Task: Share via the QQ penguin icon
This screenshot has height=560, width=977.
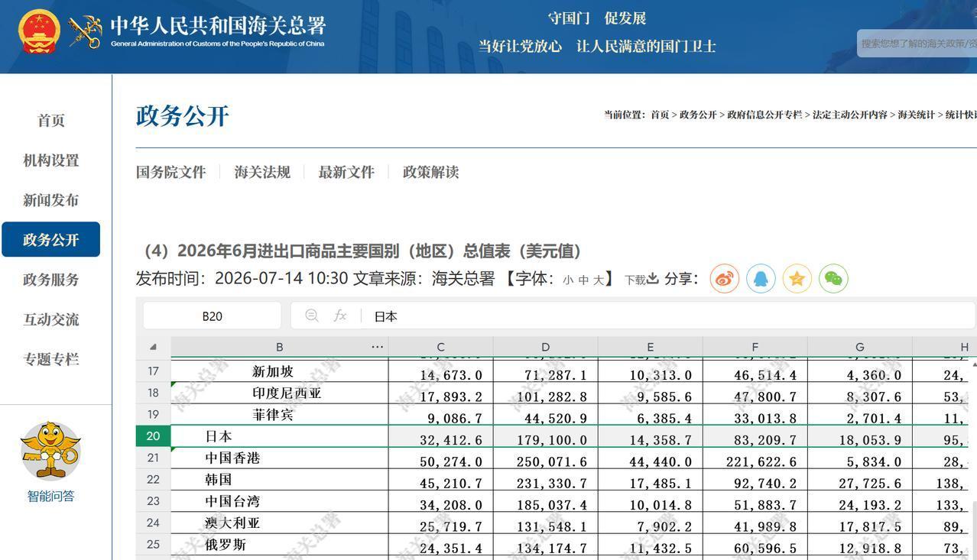Action: pos(761,278)
